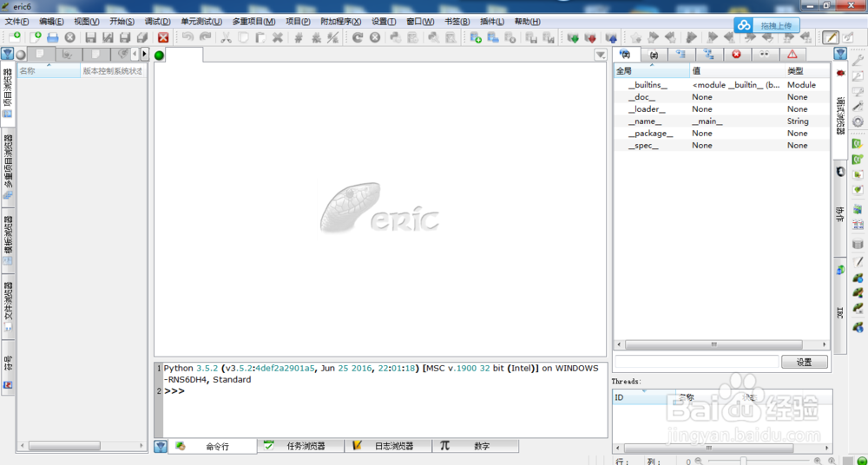Click the Comment hash icon
868x465 pixels.
pyautogui.click(x=299, y=37)
